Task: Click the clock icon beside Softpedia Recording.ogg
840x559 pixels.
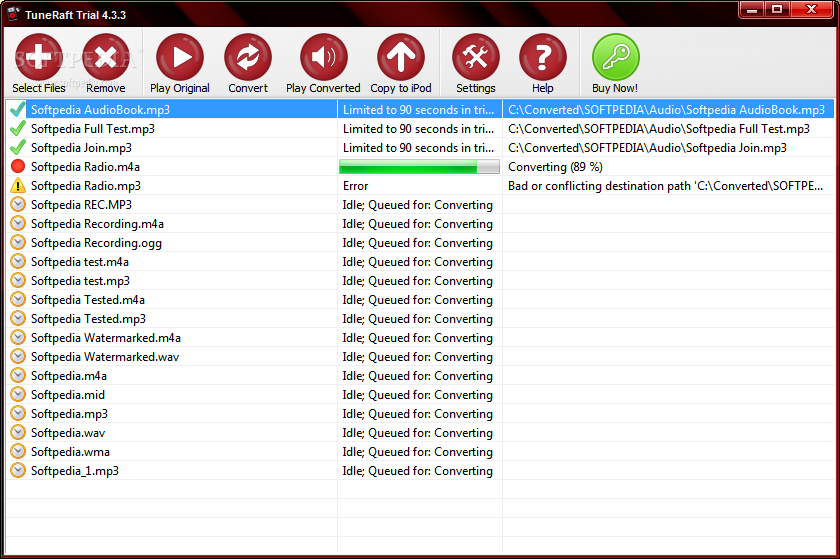Action: point(18,242)
